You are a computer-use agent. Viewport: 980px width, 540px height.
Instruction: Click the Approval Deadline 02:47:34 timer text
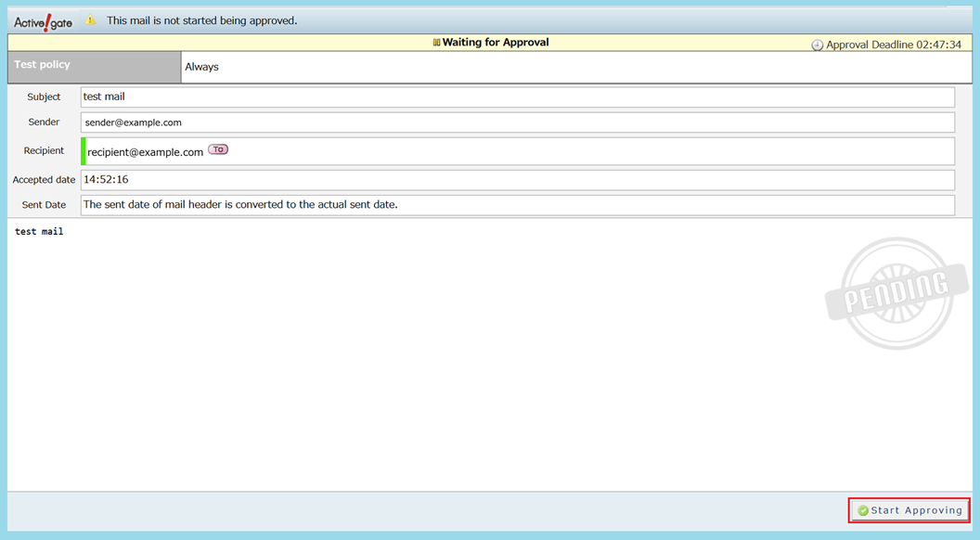[x=894, y=45]
